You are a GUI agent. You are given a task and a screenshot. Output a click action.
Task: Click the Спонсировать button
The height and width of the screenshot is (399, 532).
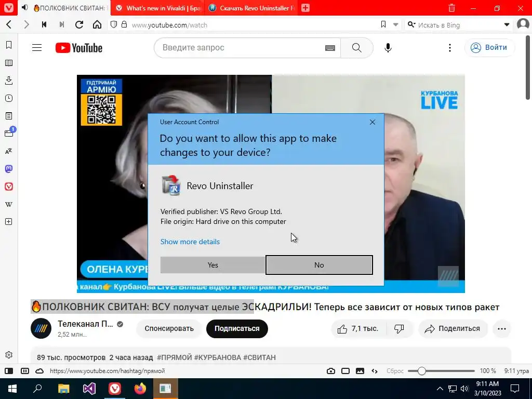pyautogui.click(x=169, y=329)
